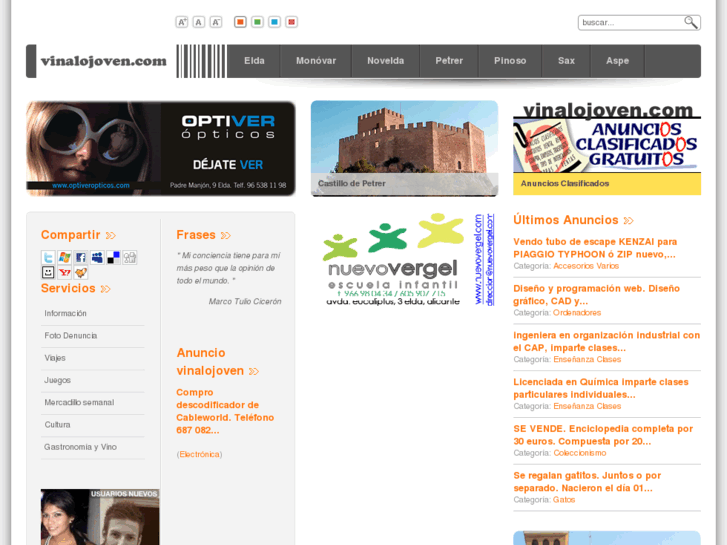
Task: Select the green theme color swatch
Action: (257, 22)
